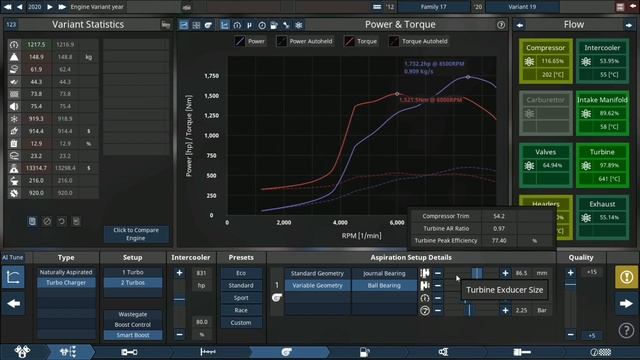Select the Turbine flow box
The image size is (640, 360).
602,165
